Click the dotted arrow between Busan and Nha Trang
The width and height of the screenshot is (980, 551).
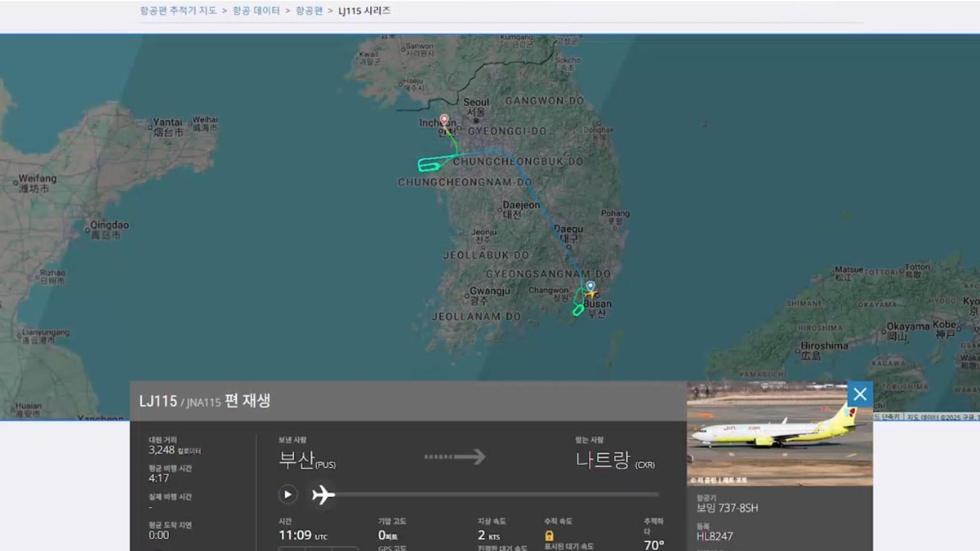point(455,456)
